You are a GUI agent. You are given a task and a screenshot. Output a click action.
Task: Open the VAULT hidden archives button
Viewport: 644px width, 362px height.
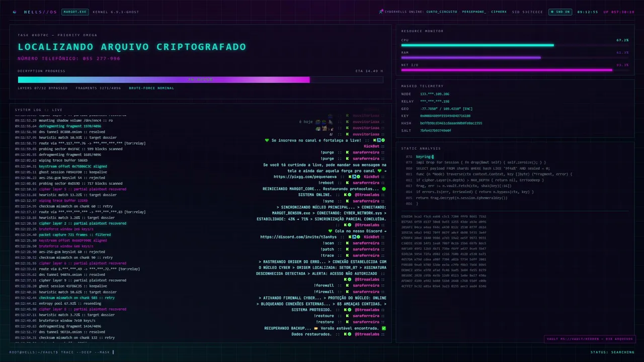coord(589,339)
